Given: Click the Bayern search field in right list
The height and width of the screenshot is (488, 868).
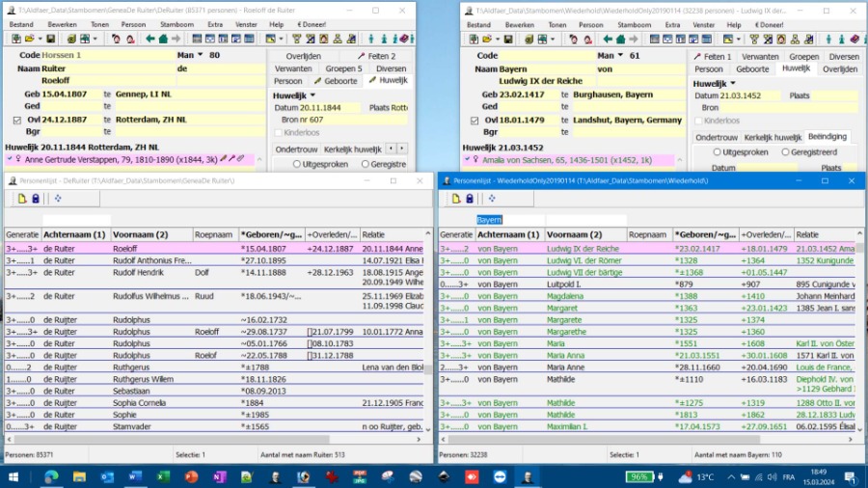Looking at the screenshot, I should (502, 220).
